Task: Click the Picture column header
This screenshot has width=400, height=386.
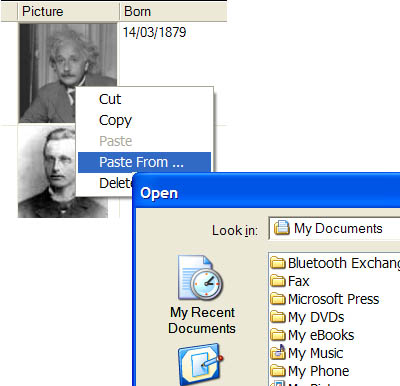Action: pyautogui.click(x=68, y=11)
